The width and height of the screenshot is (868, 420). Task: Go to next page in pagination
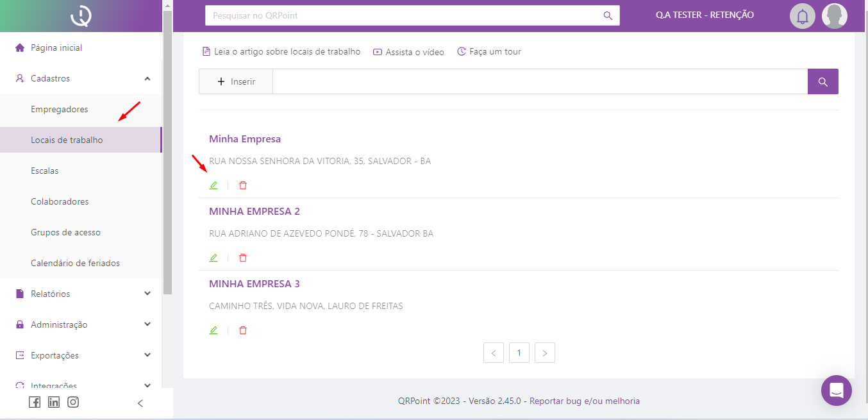[544, 353]
